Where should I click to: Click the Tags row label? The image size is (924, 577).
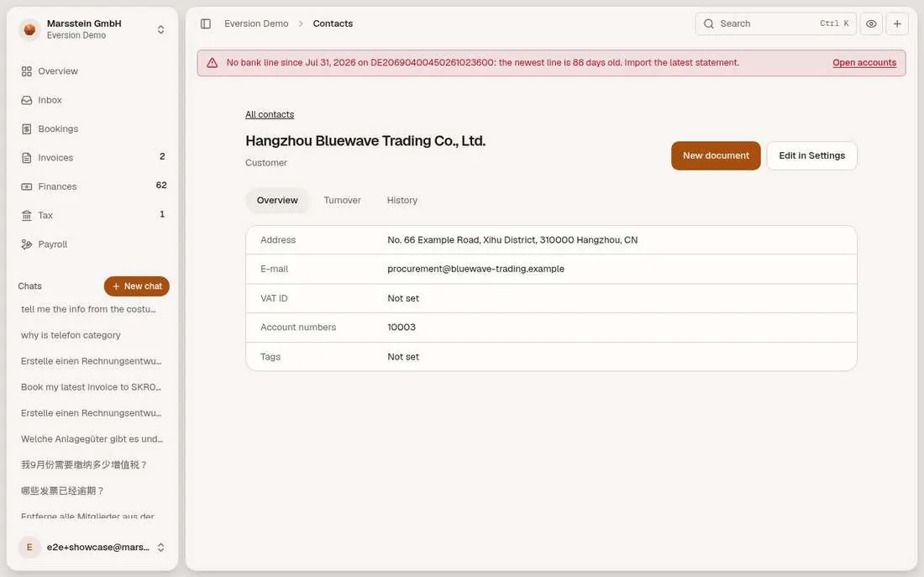click(270, 357)
